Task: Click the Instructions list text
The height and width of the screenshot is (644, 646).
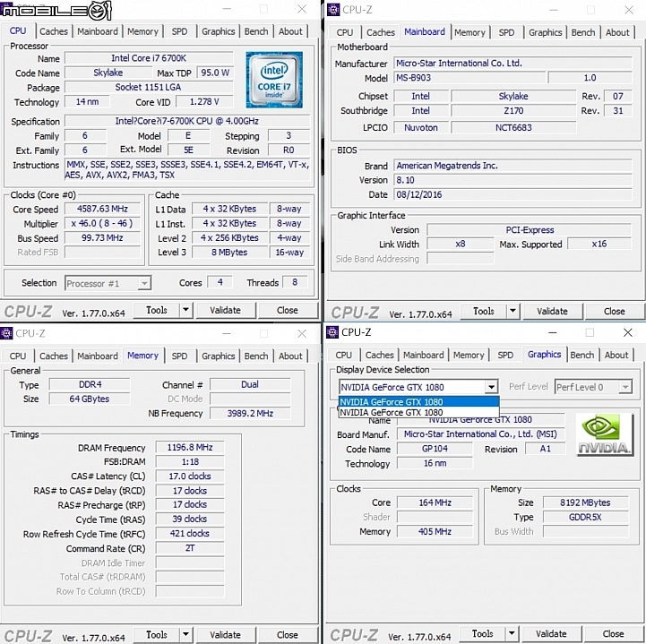Action: point(187,169)
